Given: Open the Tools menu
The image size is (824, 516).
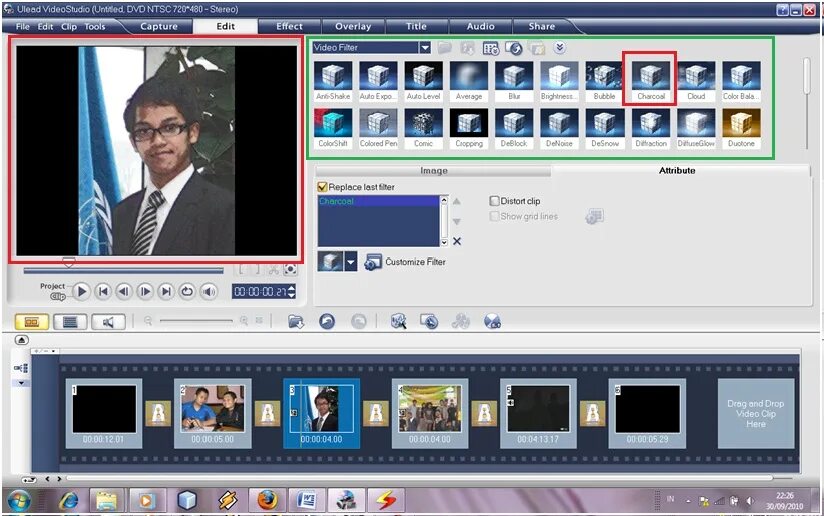Looking at the screenshot, I should click(95, 26).
